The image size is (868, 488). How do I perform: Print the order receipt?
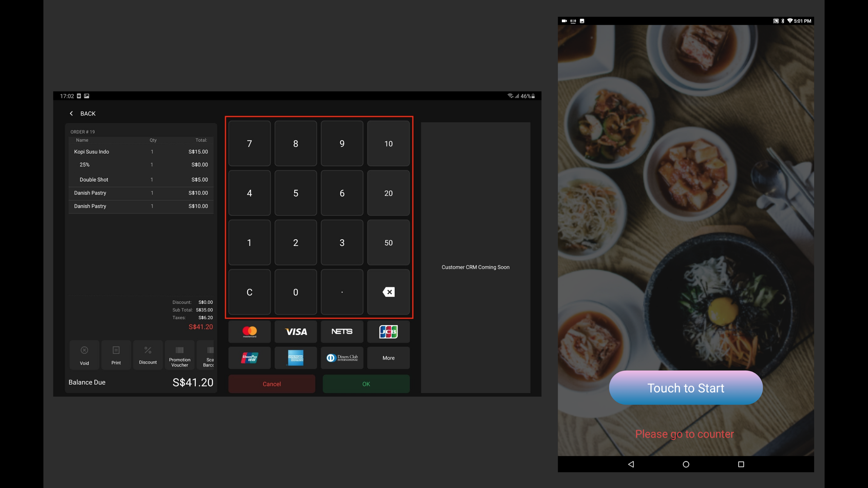[x=116, y=355]
